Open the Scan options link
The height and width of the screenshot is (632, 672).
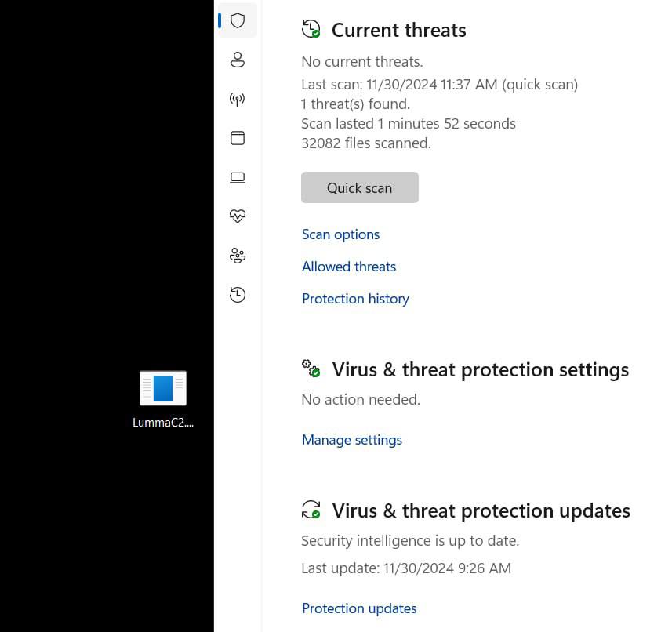340,234
